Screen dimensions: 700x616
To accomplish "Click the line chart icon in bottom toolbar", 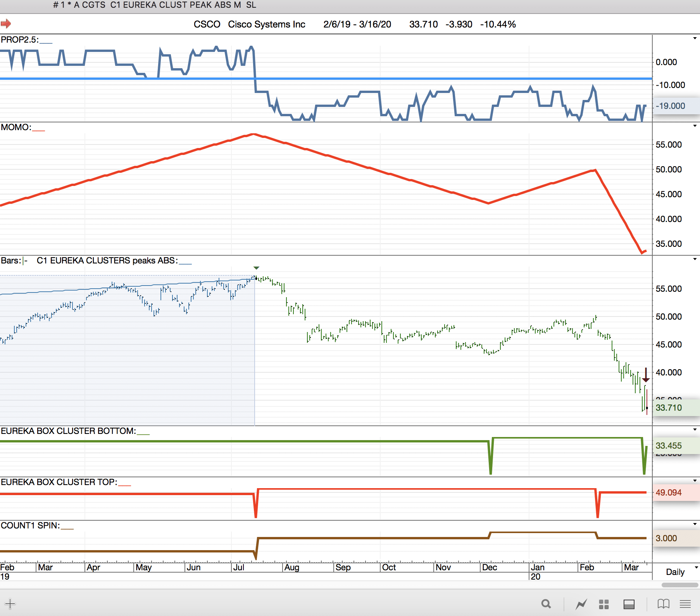I will click(581, 604).
